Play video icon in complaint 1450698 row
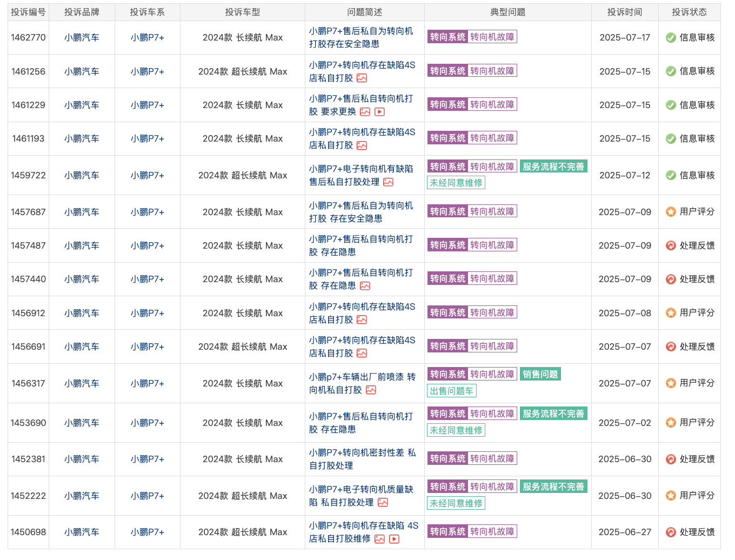 (x=394, y=539)
